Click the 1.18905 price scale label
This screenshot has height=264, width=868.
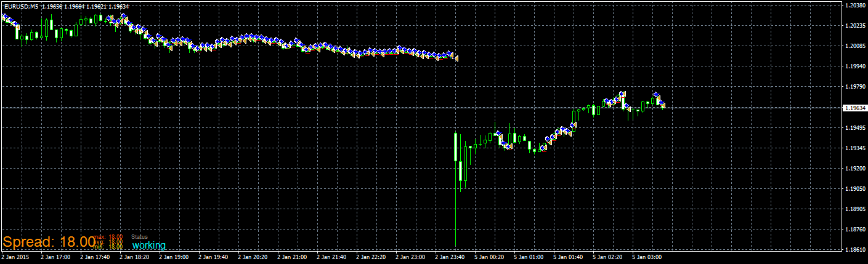(x=854, y=209)
